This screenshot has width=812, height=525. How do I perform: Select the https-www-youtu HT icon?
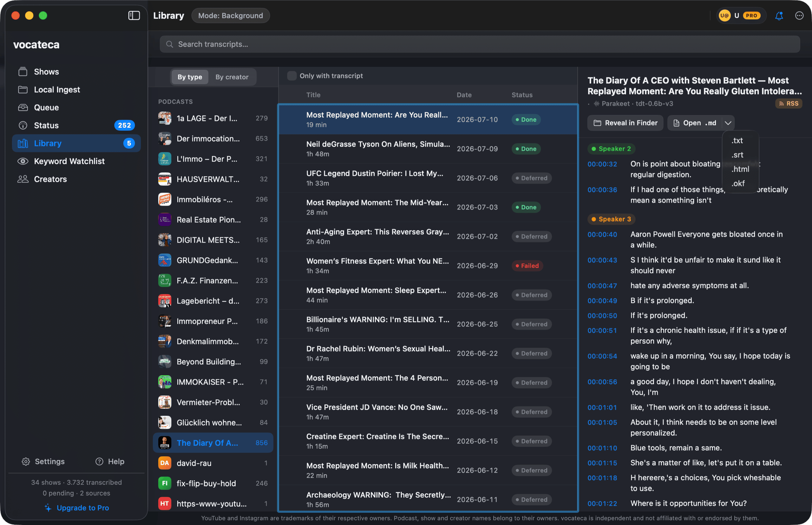165,504
